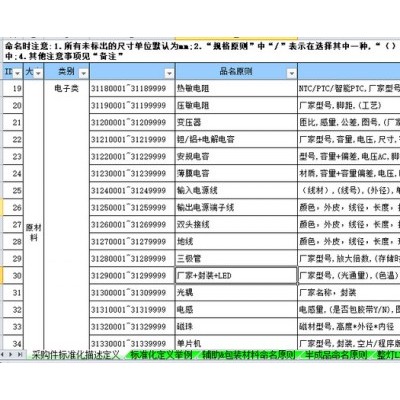Screen dimensions: 400x400
Task: Select the 命名时注意 note row
Action: [x=201, y=51]
